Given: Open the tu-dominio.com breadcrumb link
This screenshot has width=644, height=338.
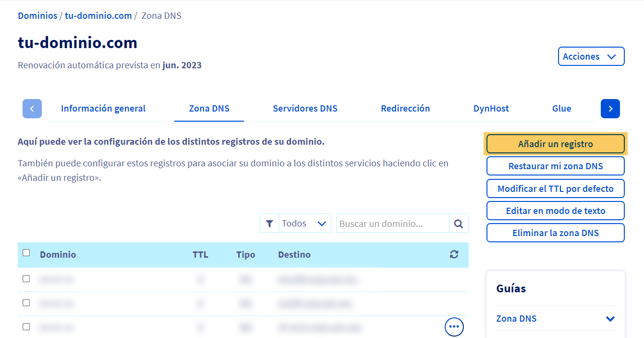Looking at the screenshot, I should click(x=98, y=16).
